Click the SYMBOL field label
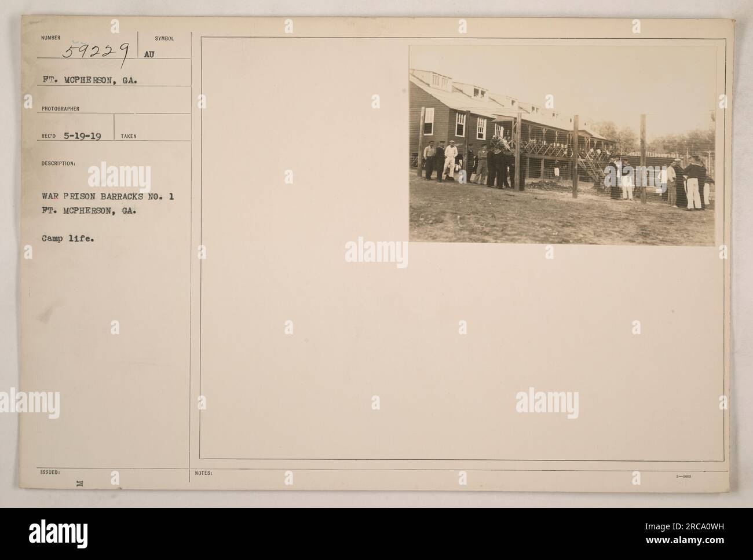This screenshot has width=753, height=560. tap(164, 38)
